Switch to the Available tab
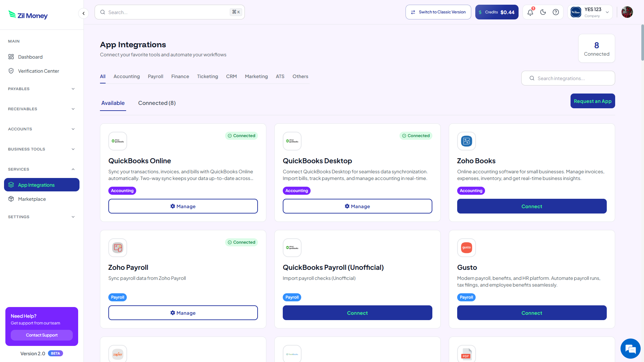The height and width of the screenshot is (362, 644). 113,103
